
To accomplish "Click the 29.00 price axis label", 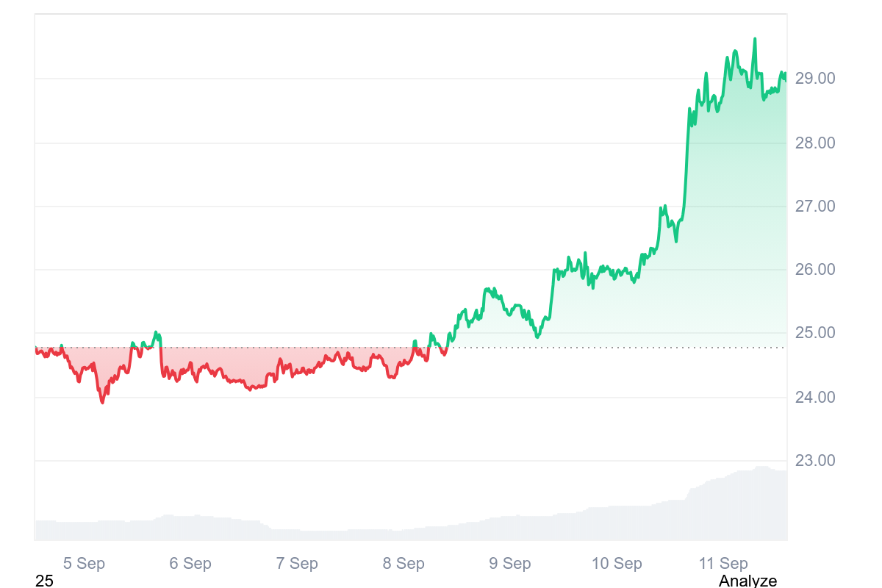I will pyautogui.click(x=815, y=79).
